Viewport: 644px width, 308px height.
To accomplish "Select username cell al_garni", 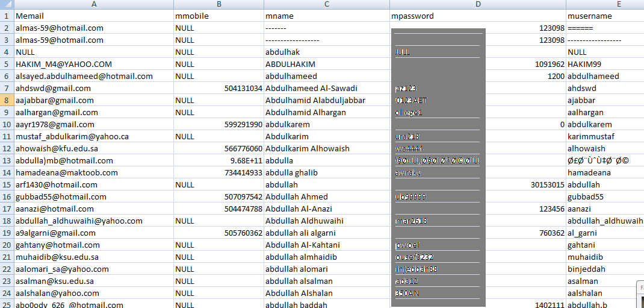I will (605, 233).
